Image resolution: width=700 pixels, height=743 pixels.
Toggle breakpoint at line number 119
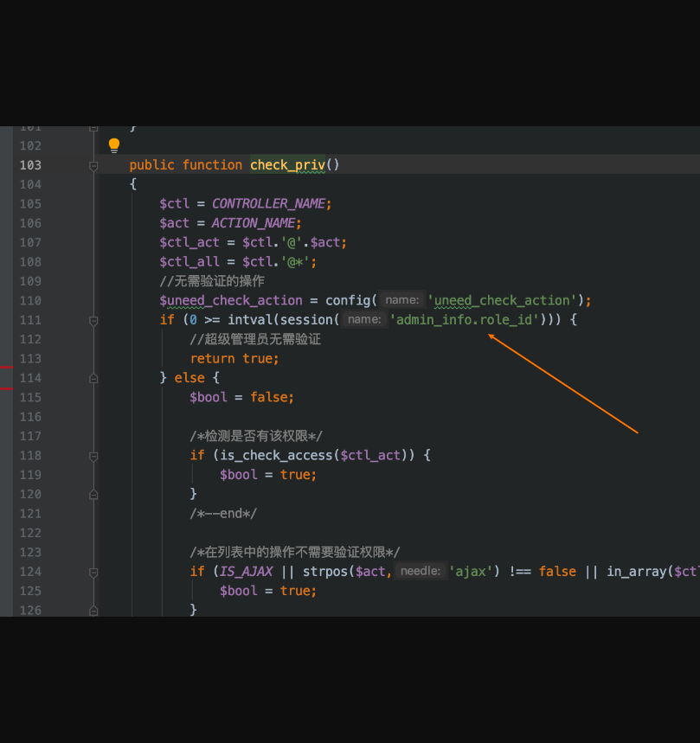(29, 475)
